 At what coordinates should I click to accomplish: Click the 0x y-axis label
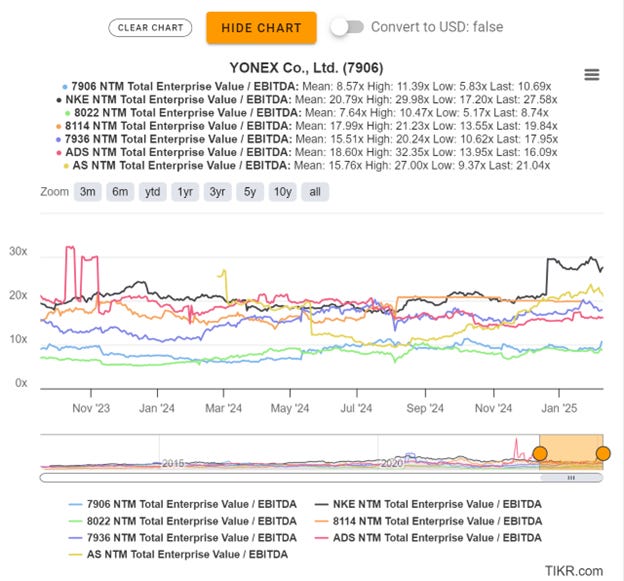[x=21, y=383]
